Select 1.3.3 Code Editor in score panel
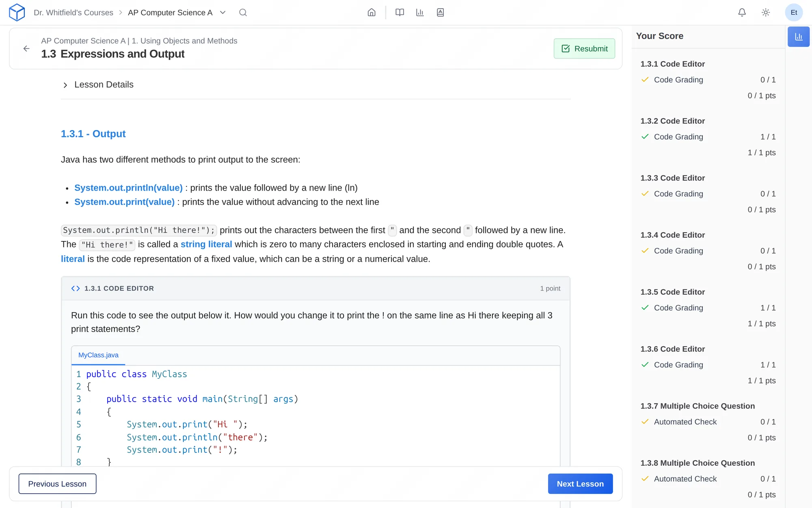The height and width of the screenshot is (508, 812). coord(672,178)
